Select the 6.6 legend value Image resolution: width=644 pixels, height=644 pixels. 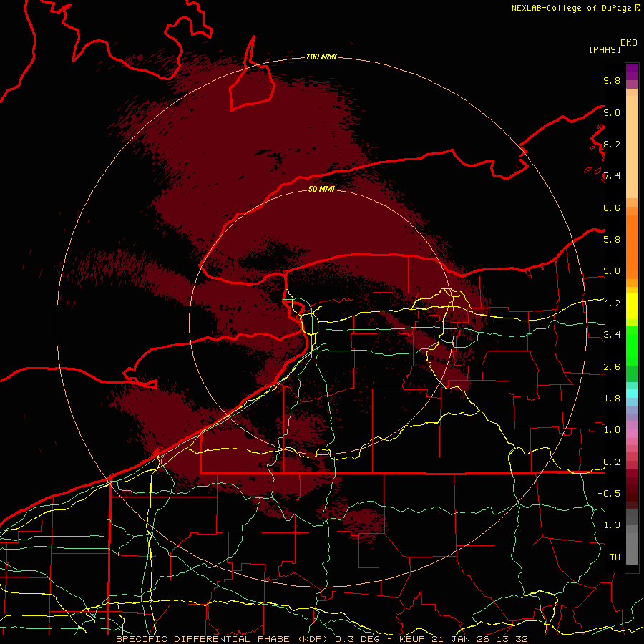pos(612,208)
